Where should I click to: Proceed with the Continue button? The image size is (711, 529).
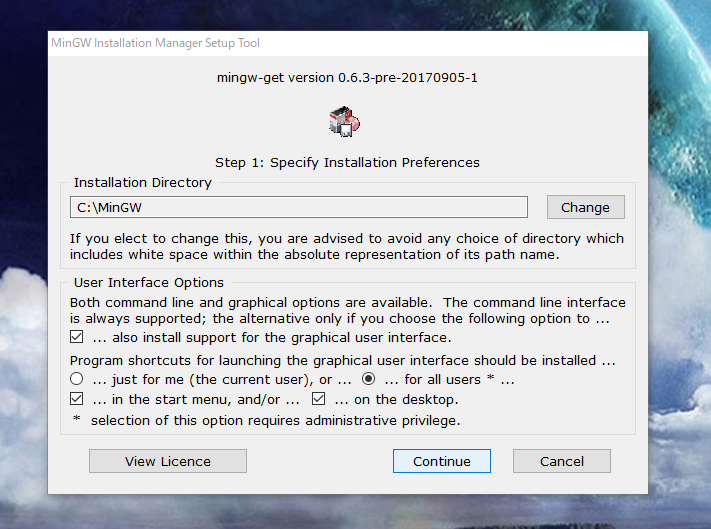(x=442, y=461)
